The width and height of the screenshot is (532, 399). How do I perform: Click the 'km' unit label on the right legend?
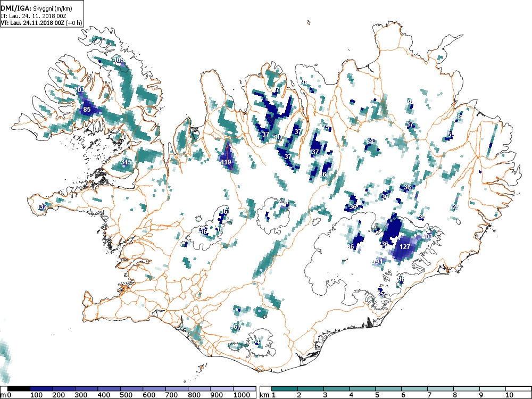pyautogui.click(x=264, y=395)
